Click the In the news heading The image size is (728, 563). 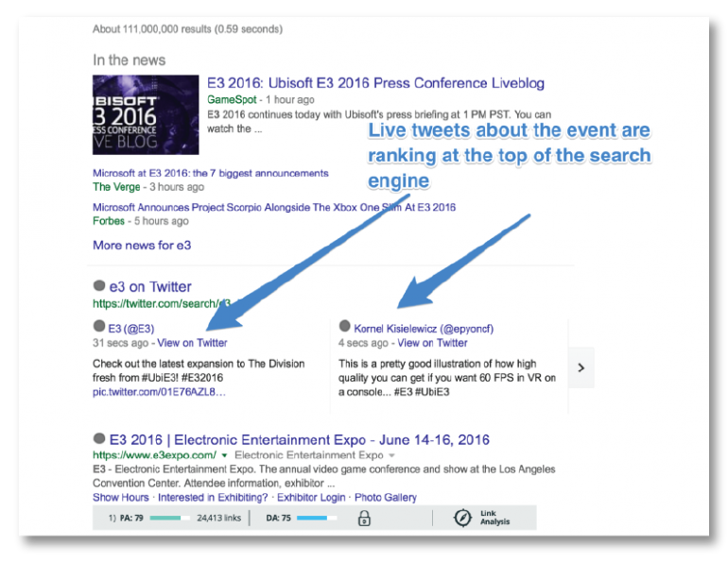pyautogui.click(x=130, y=60)
